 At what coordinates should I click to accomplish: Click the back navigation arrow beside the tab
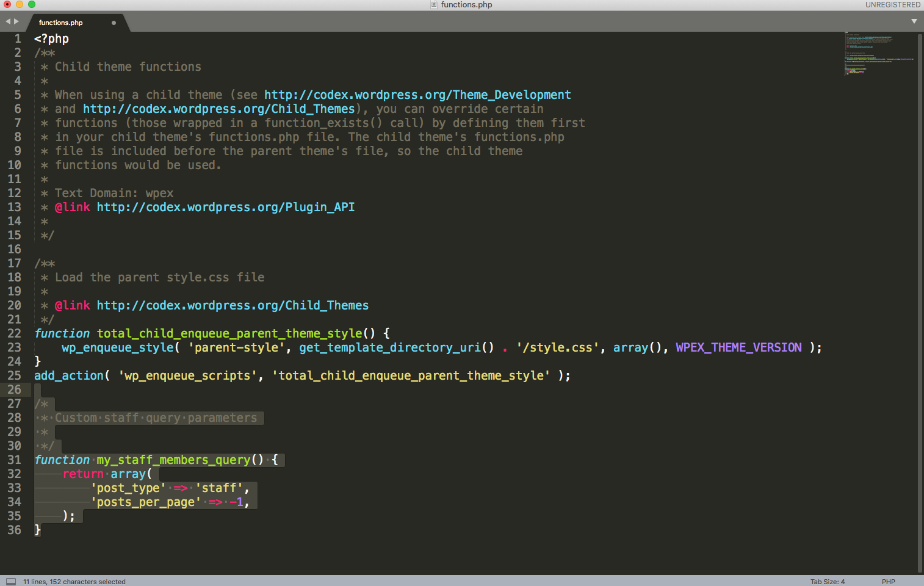(x=8, y=21)
